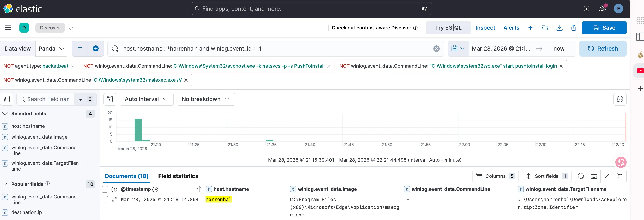Click the Save button
The image size is (644, 220).
(x=604, y=28)
